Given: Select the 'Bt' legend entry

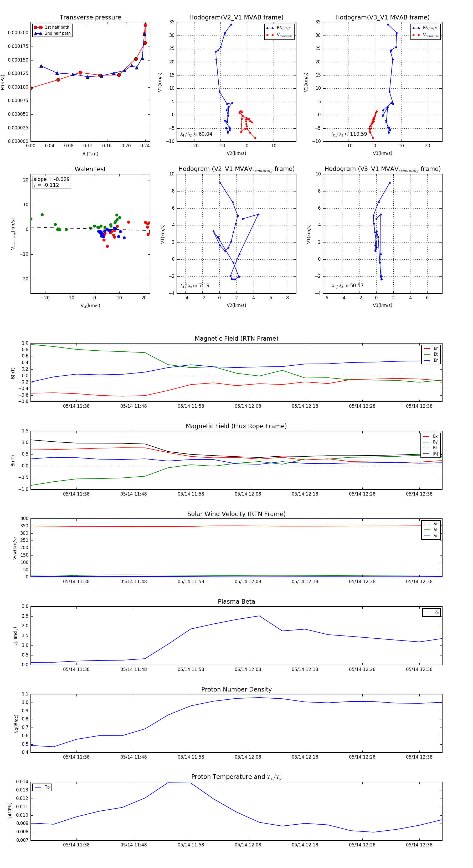Looking at the screenshot, I should coord(431,355).
